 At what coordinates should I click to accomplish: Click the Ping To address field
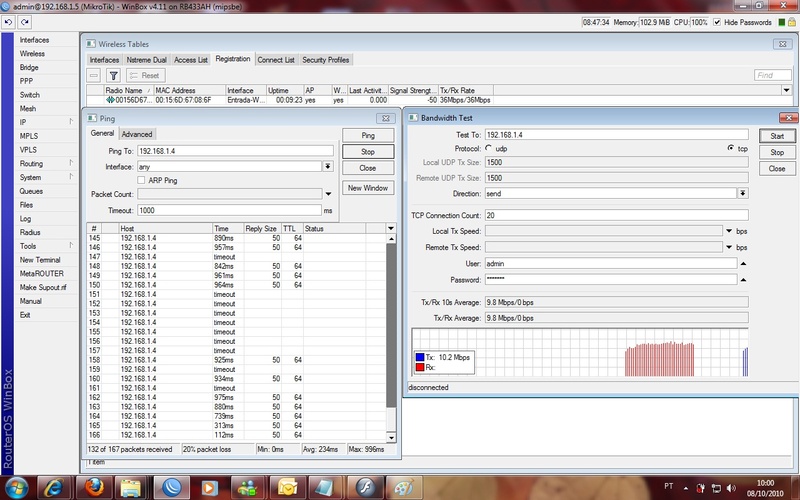point(235,150)
